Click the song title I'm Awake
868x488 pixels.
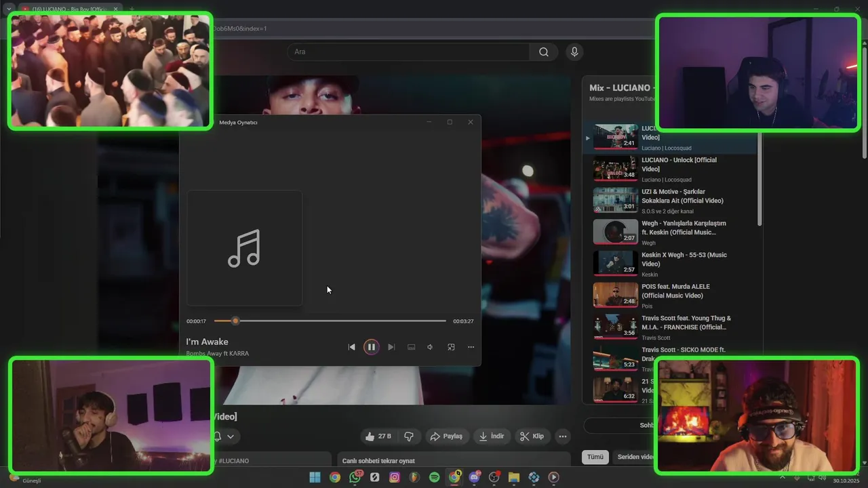[x=207, y=342]
